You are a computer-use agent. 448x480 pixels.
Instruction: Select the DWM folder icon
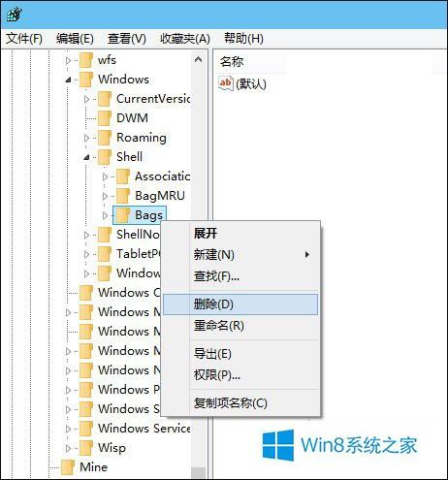[105, 118]
